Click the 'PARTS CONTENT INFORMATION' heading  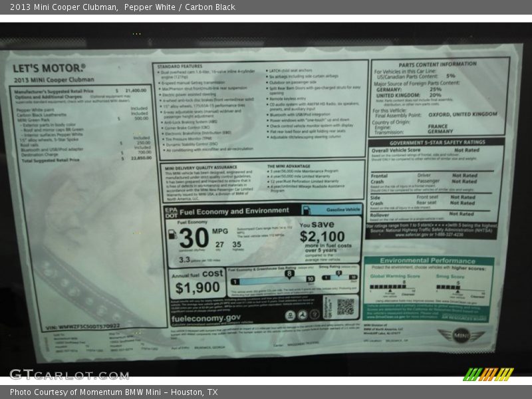click(x=438, y=64)
